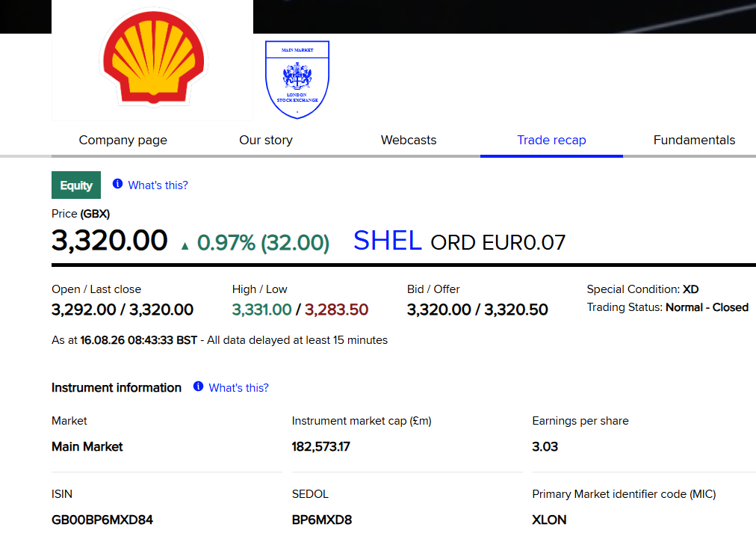Viewport: 756px width, 545px height.
Task: Click the low price 3,283.50
Action: point(336,310)
